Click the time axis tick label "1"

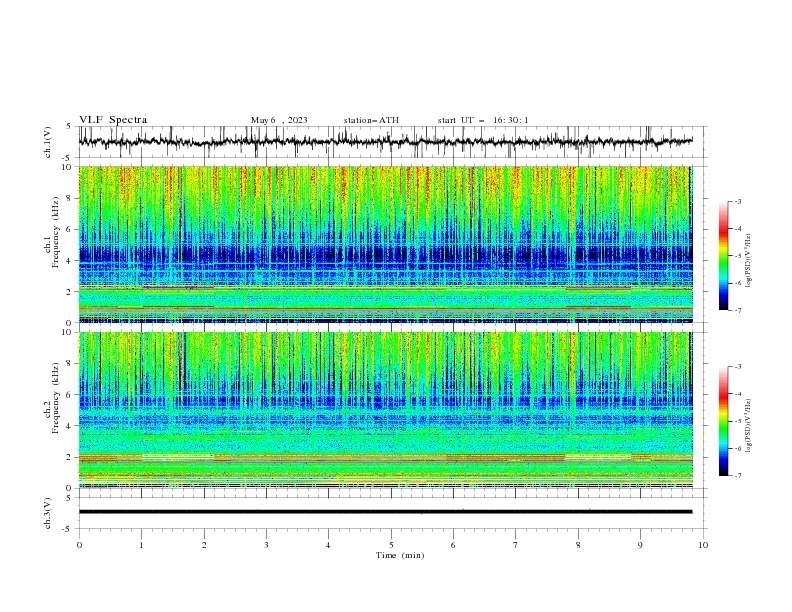coord(141,545)
